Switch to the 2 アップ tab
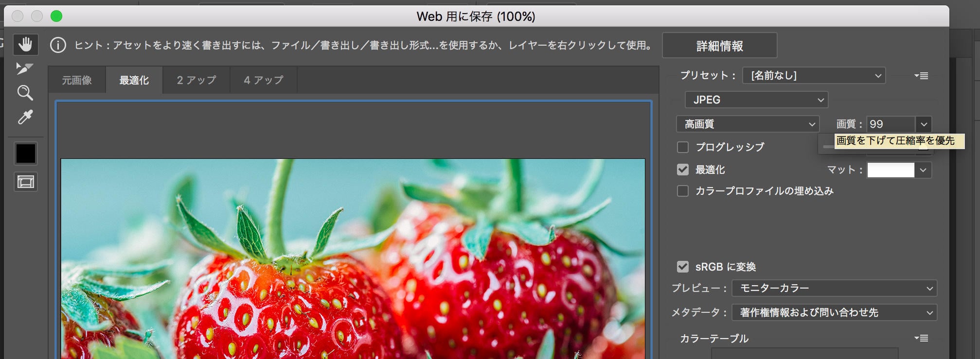This screenshot has width=980, height=359. click(196, 80)
